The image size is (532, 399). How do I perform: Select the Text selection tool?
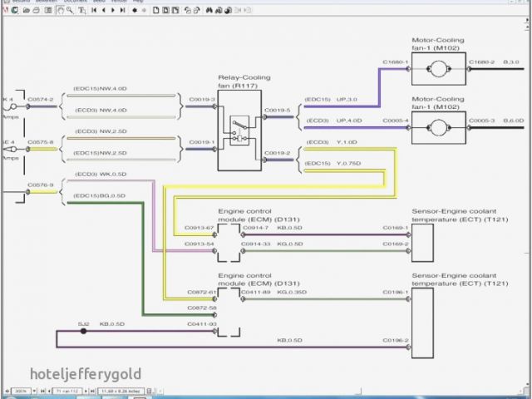pos(81,11)
